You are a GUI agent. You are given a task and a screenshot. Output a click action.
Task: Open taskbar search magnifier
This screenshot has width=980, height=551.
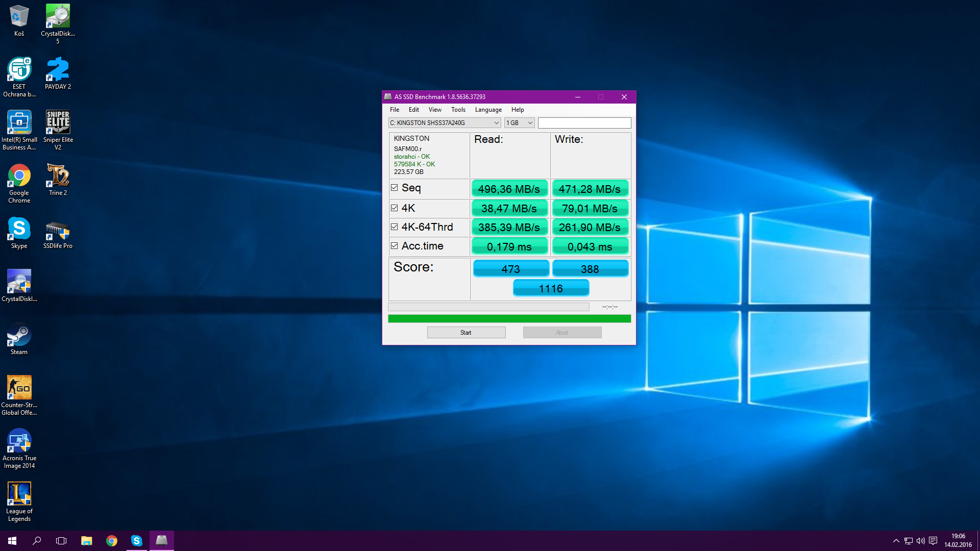[37, 541]
